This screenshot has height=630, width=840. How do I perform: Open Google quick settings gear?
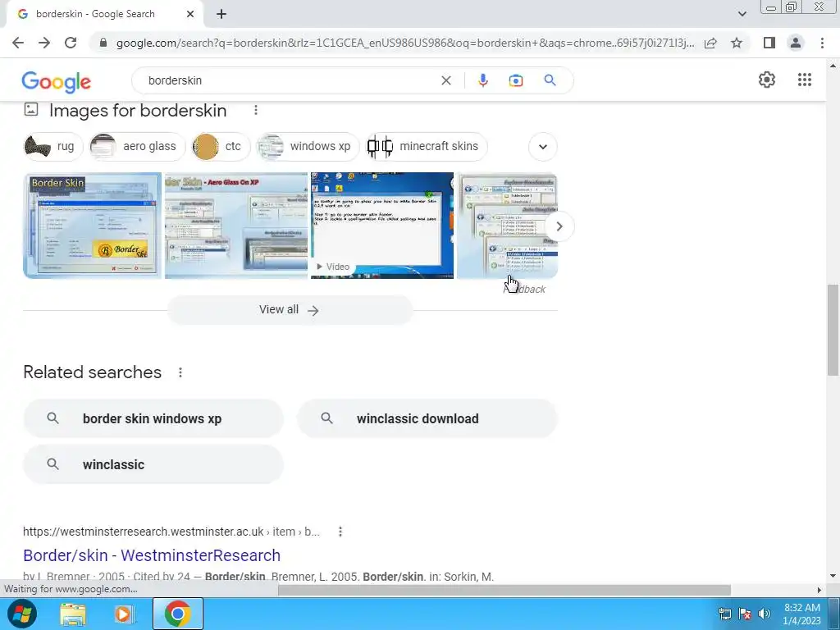coord(767,80)
